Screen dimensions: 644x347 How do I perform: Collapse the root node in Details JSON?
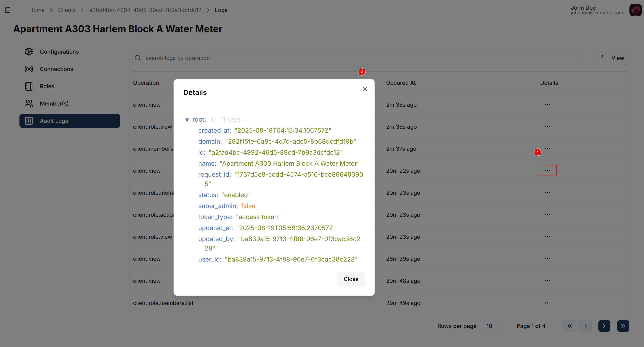pos(187,120)
